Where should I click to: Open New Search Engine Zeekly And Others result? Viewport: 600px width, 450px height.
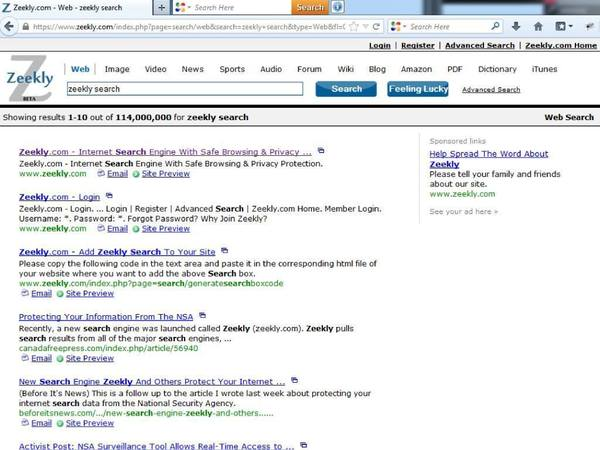point(152,382)
